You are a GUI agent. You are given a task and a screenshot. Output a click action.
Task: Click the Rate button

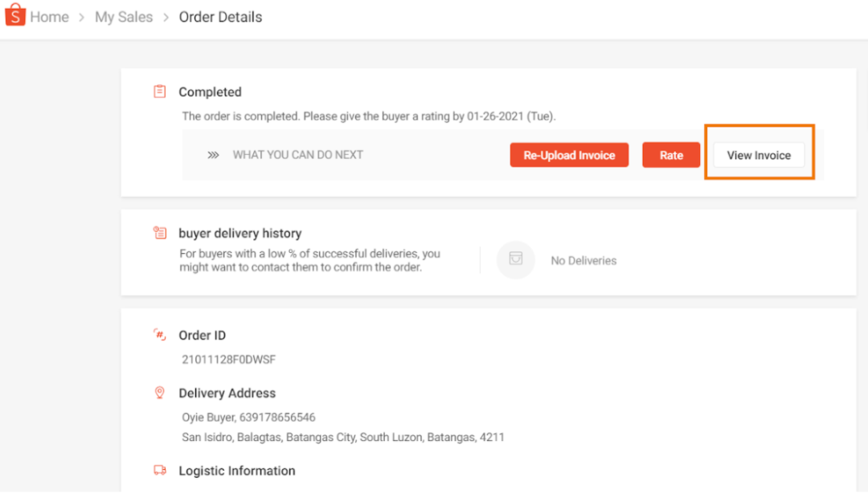671,155
